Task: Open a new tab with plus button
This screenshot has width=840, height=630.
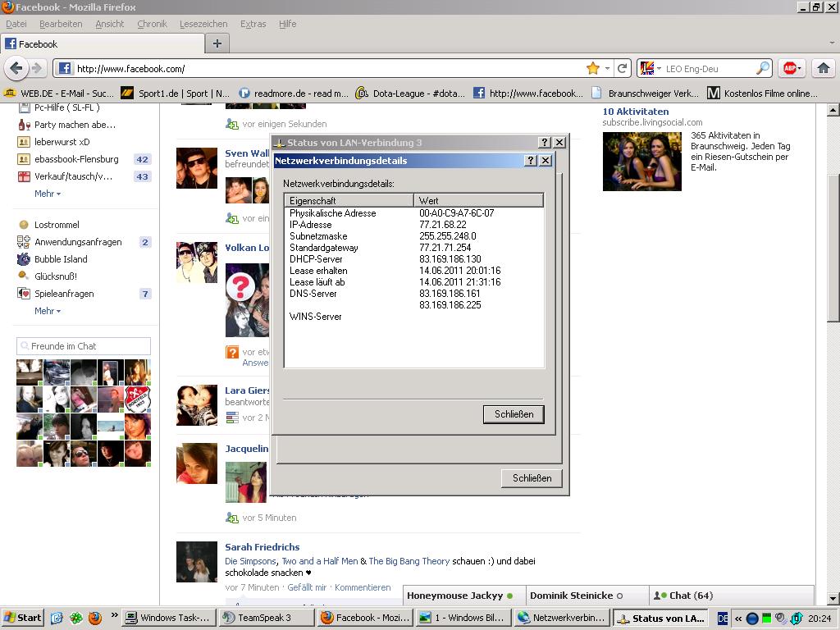Action: pyautogui.click(x=217, y=43)
